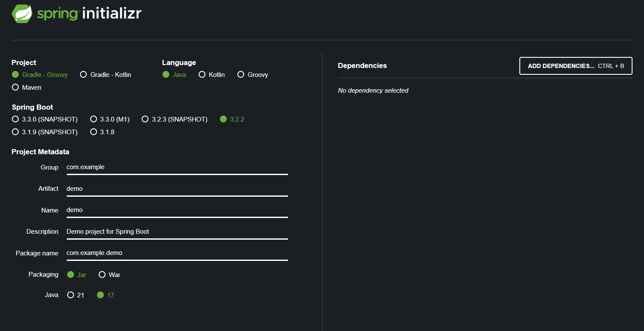
Task: Focus the Group input field
Action: click(177, 167)
